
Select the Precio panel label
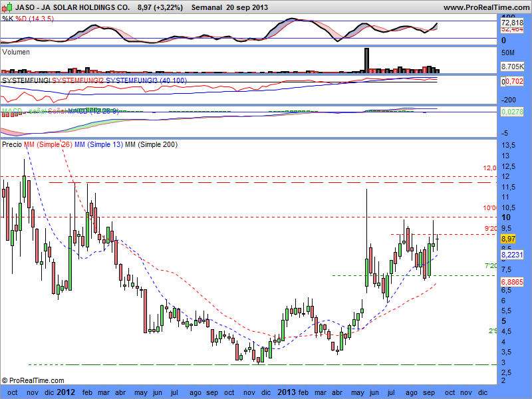12,144
